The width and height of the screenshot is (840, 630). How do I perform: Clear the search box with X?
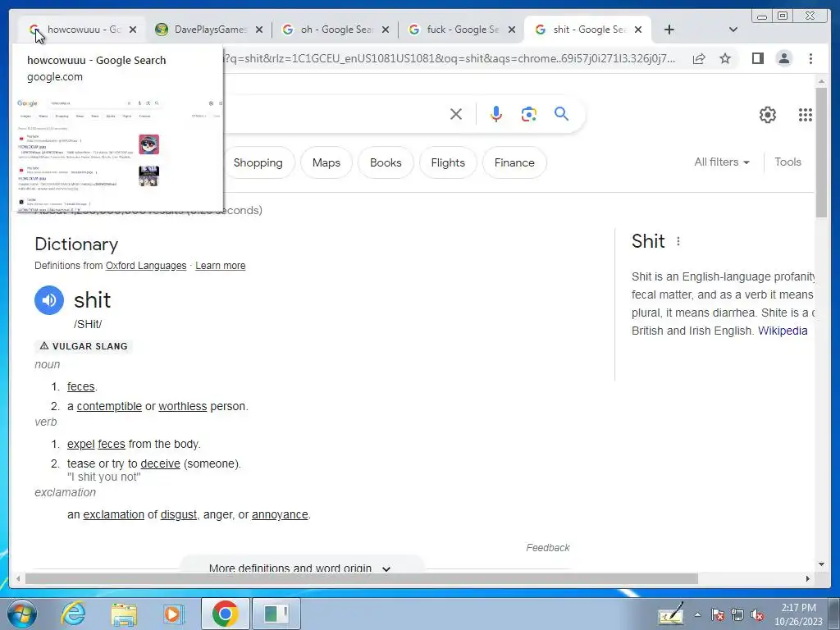(x=456, y=114)
